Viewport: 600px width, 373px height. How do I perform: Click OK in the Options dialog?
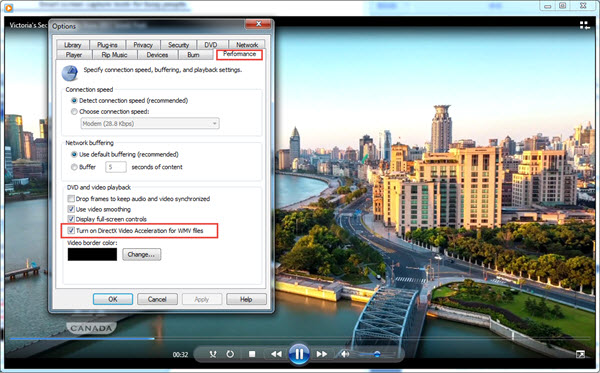(x=113, y=299)
